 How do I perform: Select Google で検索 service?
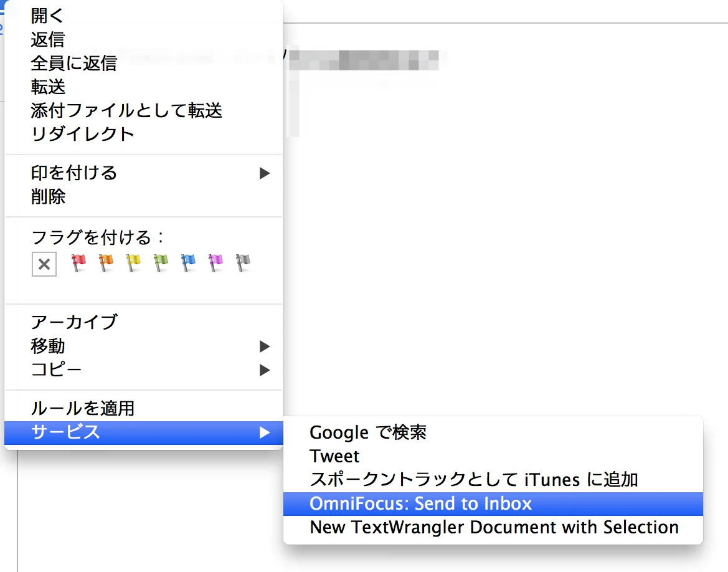click(493, 432)
